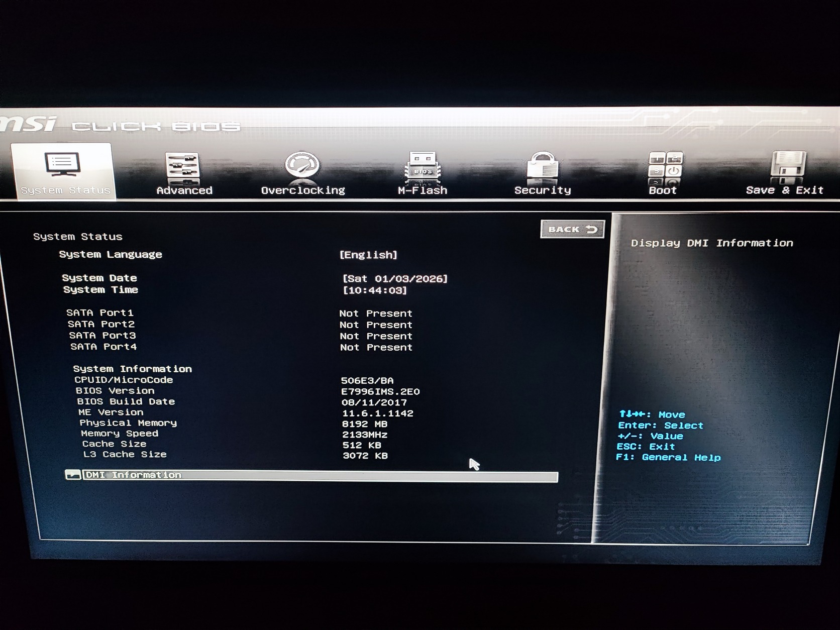Screen dimensions: 840x630
Task: Click the build date value 08/11/2017
Action: point(374,402)
